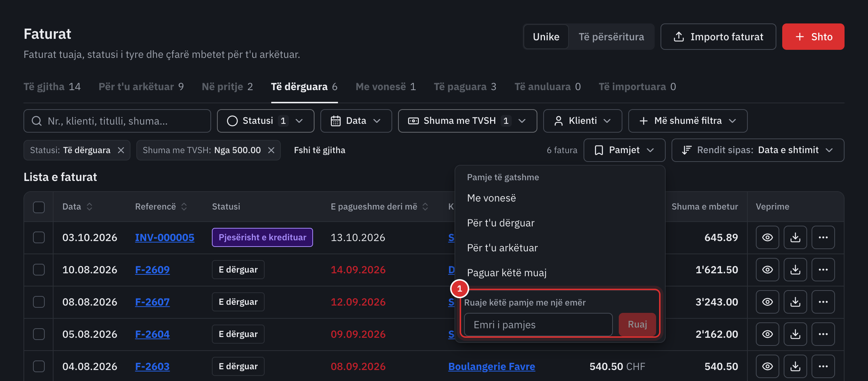Open the Rendit sipas sort dropdown
Screen dimensions: 868x381
[758, 150]
